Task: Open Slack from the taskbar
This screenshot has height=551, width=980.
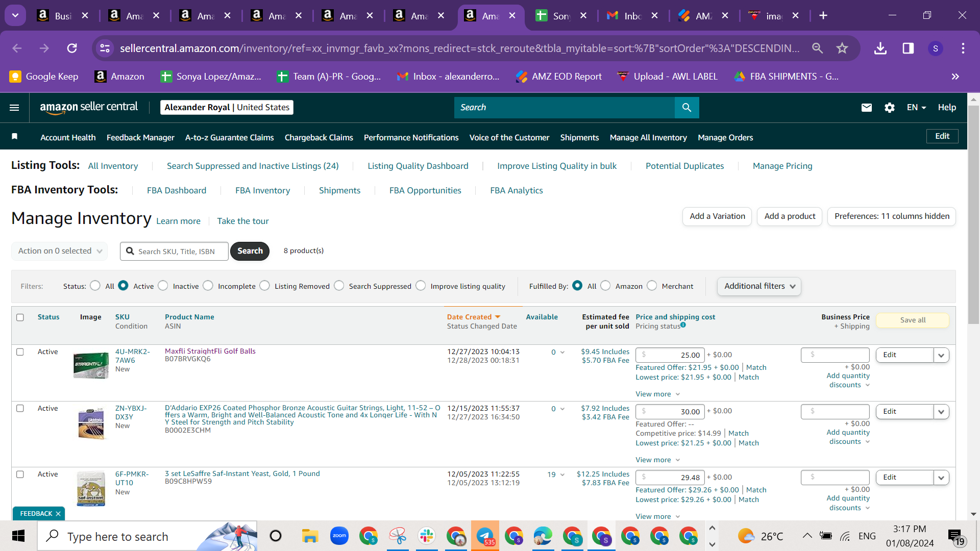Action: pyautogui.click(x=426, y=536)
